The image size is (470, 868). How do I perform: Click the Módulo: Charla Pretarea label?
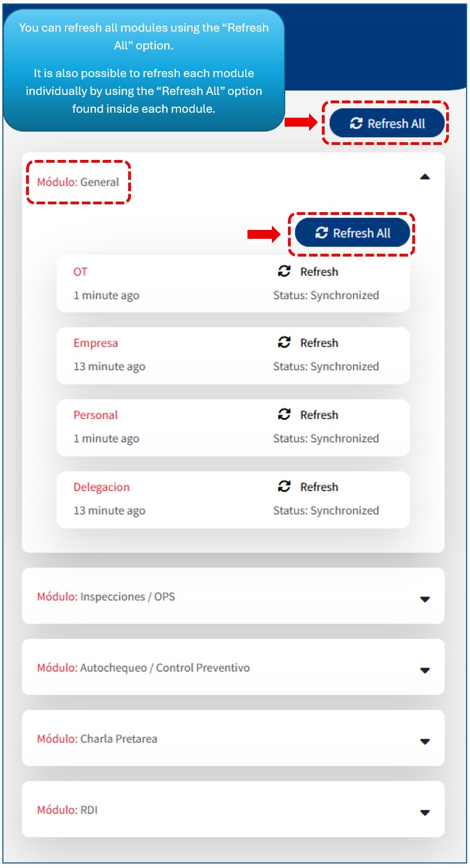point(97,739)
